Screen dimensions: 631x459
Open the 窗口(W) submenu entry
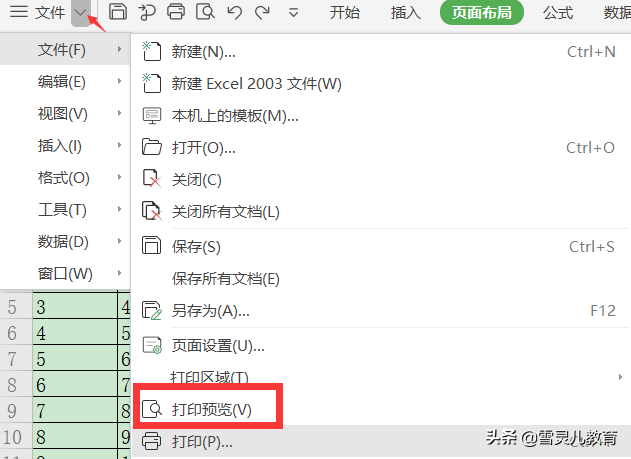coord(65,274)
